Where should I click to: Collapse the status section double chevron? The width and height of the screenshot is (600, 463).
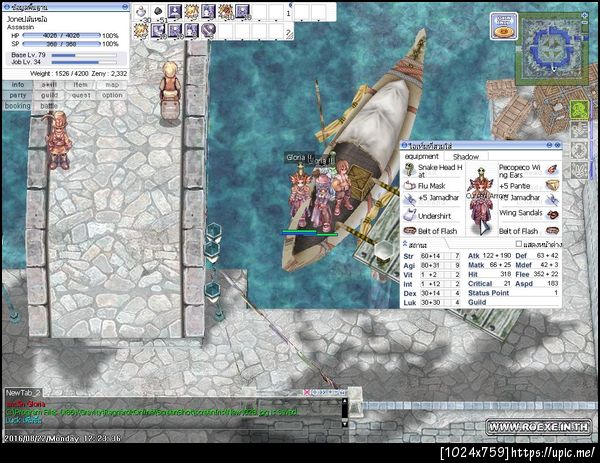(405, 243)
